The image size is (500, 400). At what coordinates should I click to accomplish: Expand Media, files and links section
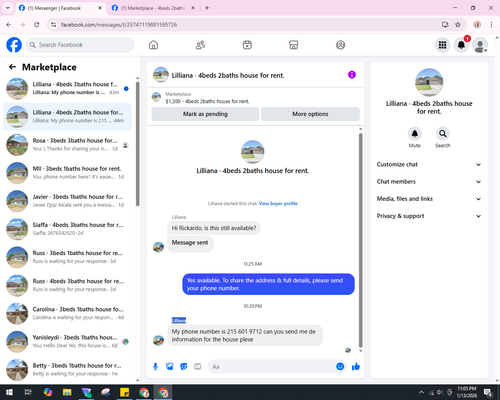tap(429, 199)
